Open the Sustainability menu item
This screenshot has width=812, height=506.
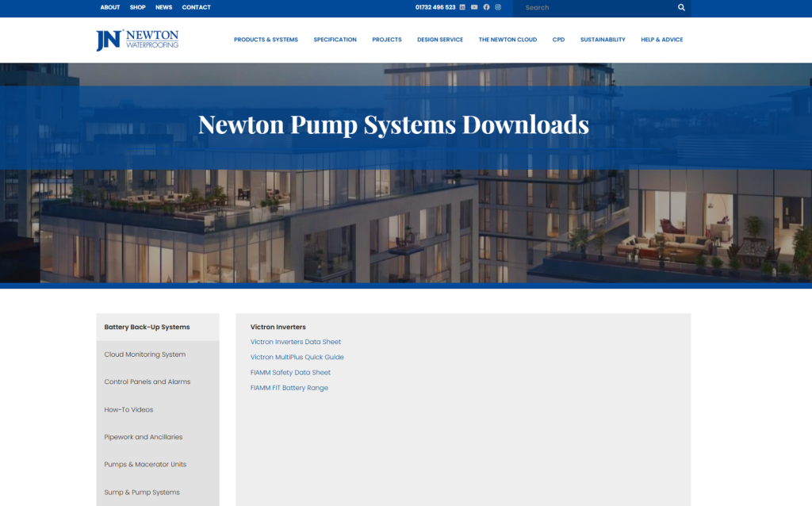point(603,40)
